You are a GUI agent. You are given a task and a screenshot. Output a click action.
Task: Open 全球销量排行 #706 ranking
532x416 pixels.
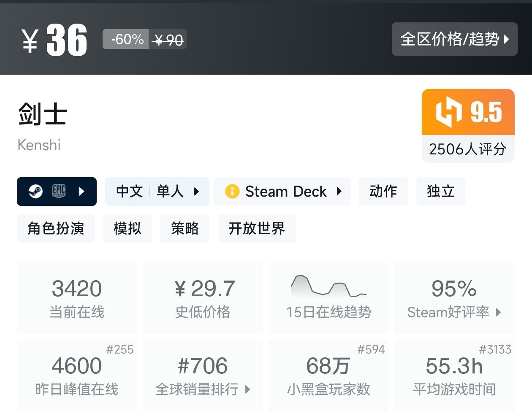point(203,375)
